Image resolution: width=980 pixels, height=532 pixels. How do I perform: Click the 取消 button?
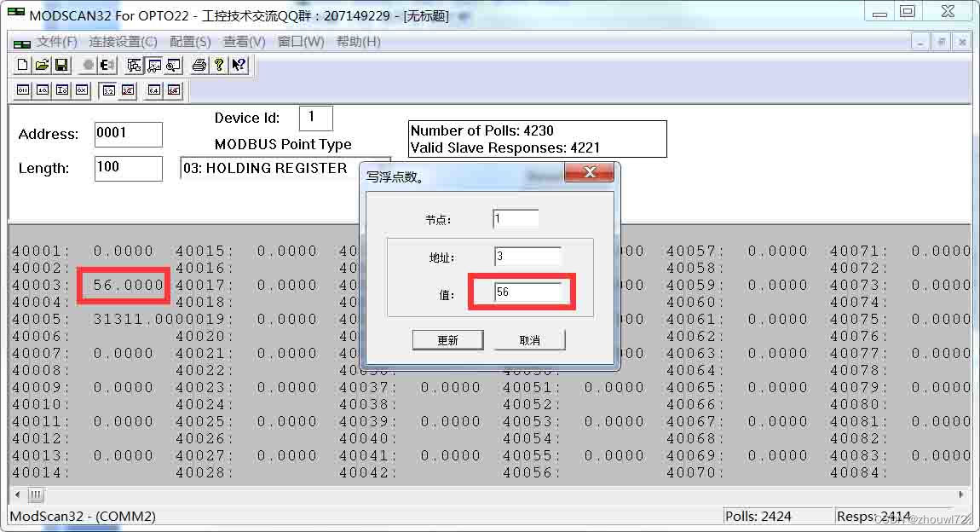tap(529, 339)
